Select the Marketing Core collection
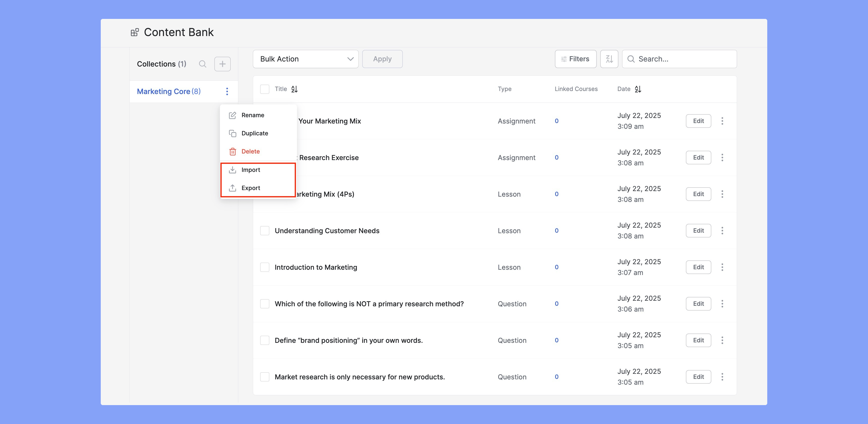Viewport: 868px width, 424px height. [169, 92]
